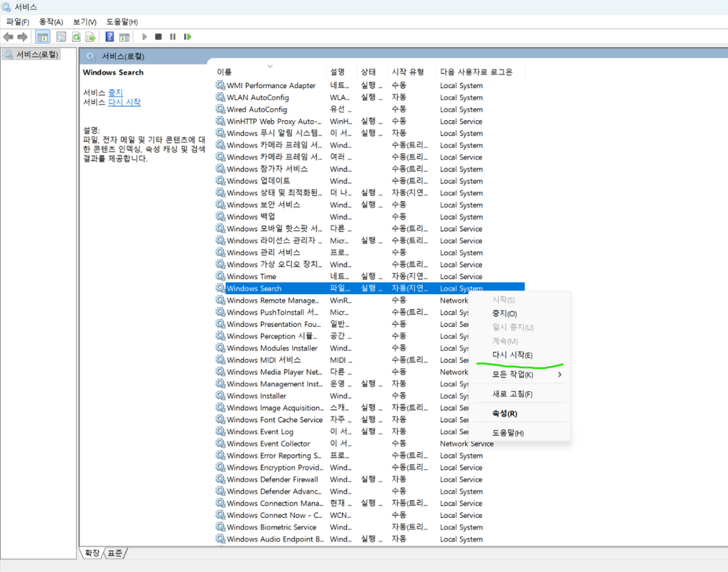
Task: Click the 중지 link to stop service
Action: pos(115,92)
